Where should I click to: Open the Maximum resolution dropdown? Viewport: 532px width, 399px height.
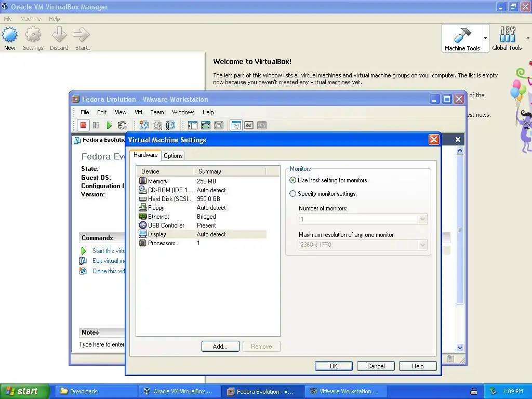pos(422,245)
